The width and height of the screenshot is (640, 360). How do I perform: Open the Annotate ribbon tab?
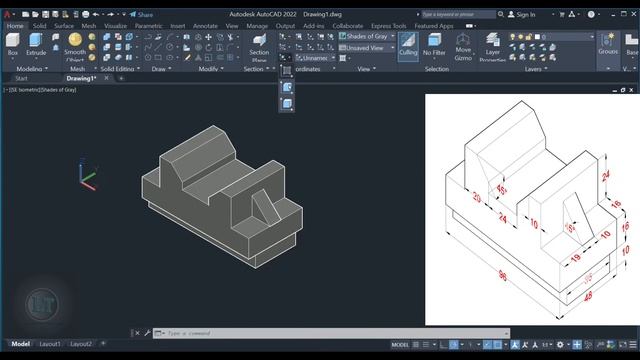[x=205, y=26]
